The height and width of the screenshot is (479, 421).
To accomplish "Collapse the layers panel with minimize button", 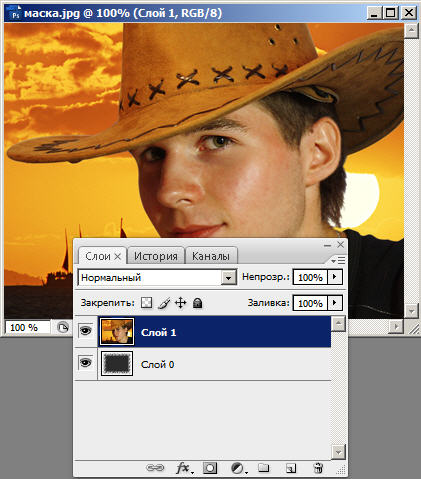I will point(327,245).
